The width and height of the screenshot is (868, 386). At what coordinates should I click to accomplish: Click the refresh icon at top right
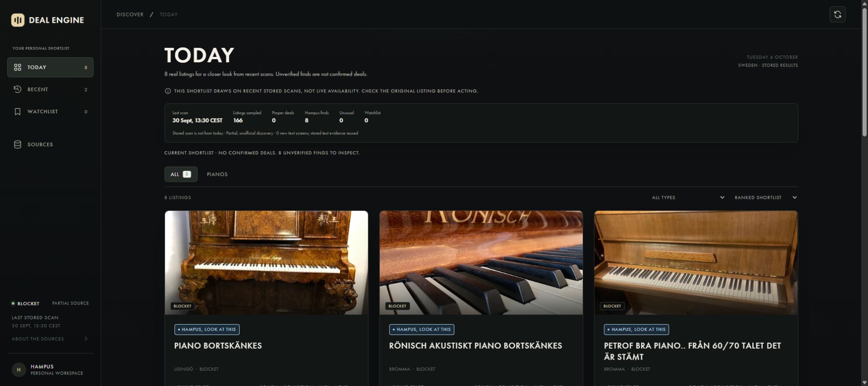837,15
